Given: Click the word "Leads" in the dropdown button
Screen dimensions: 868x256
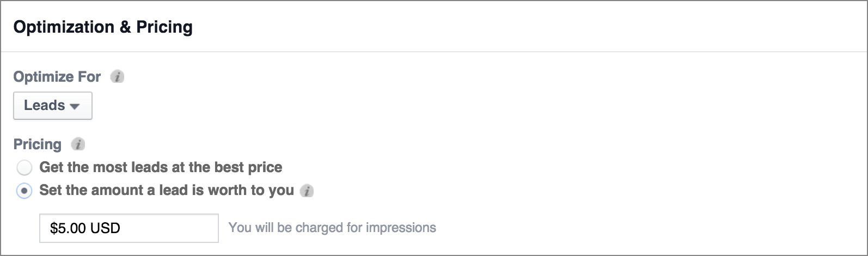Looking at the screenshot, I should [45, 106].
